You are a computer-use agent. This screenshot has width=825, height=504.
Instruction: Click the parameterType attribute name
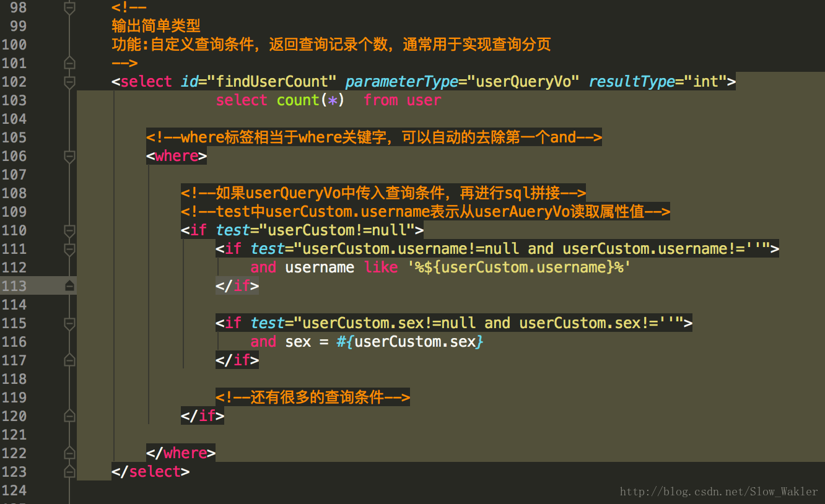click(401, 82)
